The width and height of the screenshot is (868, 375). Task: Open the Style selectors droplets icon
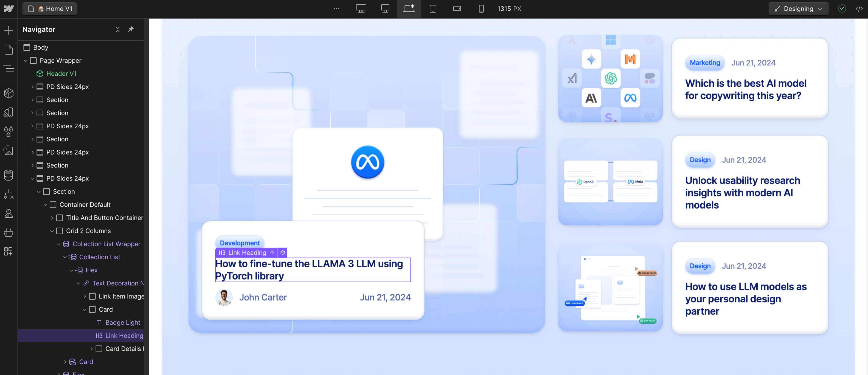click(x=9, y=132)
